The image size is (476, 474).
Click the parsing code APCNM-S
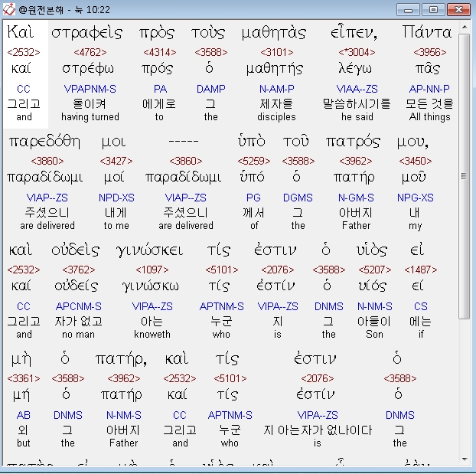coord(78,306)
